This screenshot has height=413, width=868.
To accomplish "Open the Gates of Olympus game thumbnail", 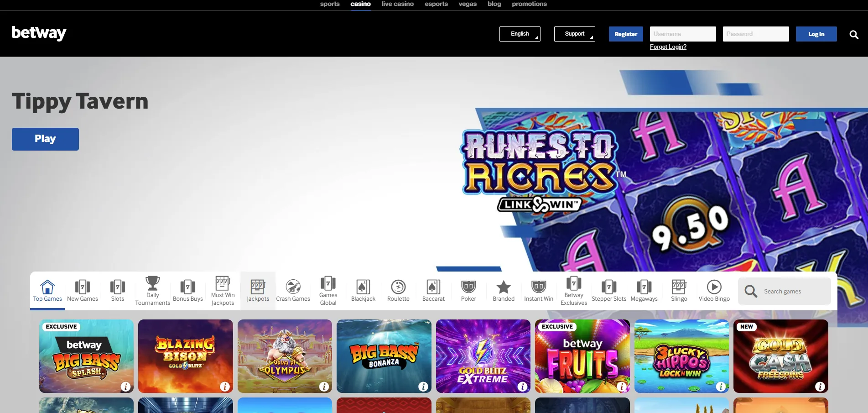I will (285, 356).
